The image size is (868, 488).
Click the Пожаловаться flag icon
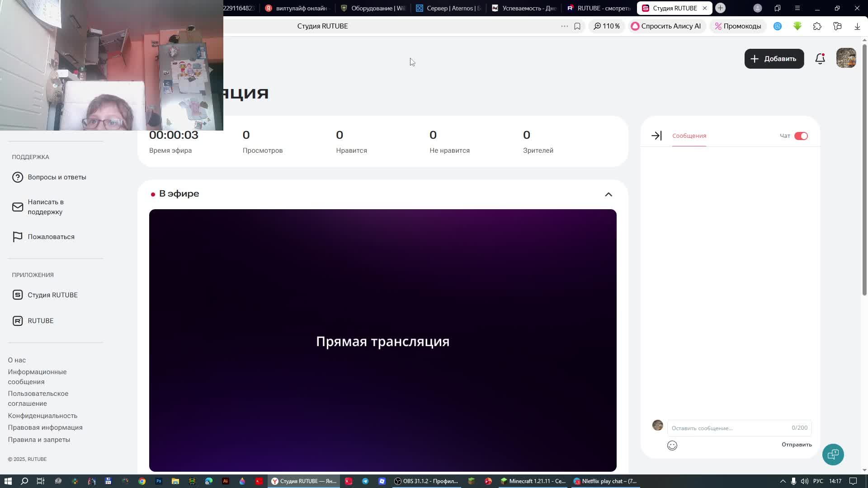[18, 236]
